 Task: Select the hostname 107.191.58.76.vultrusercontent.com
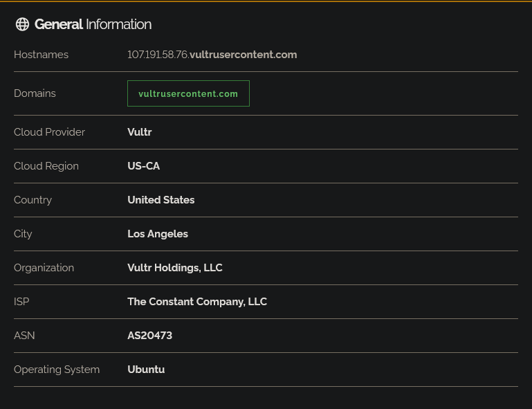tap(212, 55)
